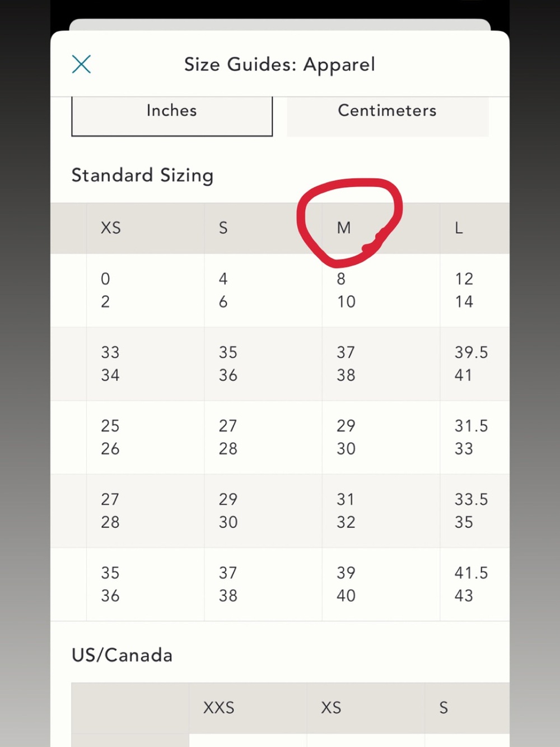Image resolution: width=560 pixels, height=747 pixels.
Task: Click the Size Guides: Apparel title
Action: coord(279,64)
